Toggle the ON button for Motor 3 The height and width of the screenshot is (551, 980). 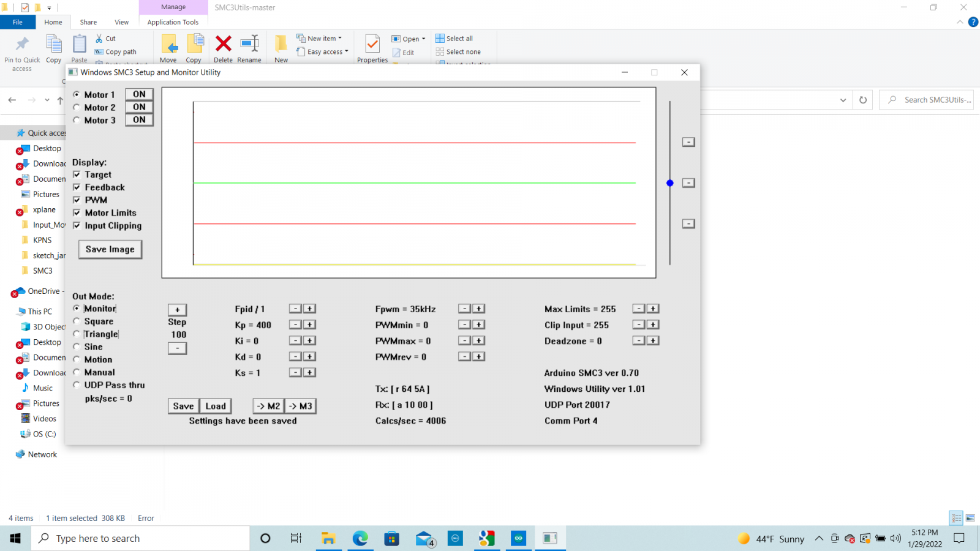coord(139,120)
